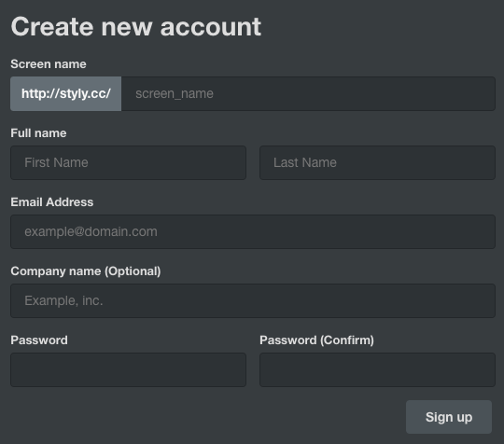
Task: Select the First Name field
Action: 128,162
